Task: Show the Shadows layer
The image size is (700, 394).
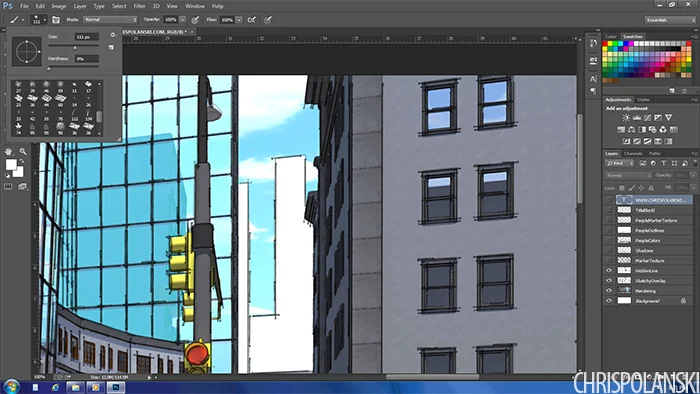Action: [x=609, y=250]
